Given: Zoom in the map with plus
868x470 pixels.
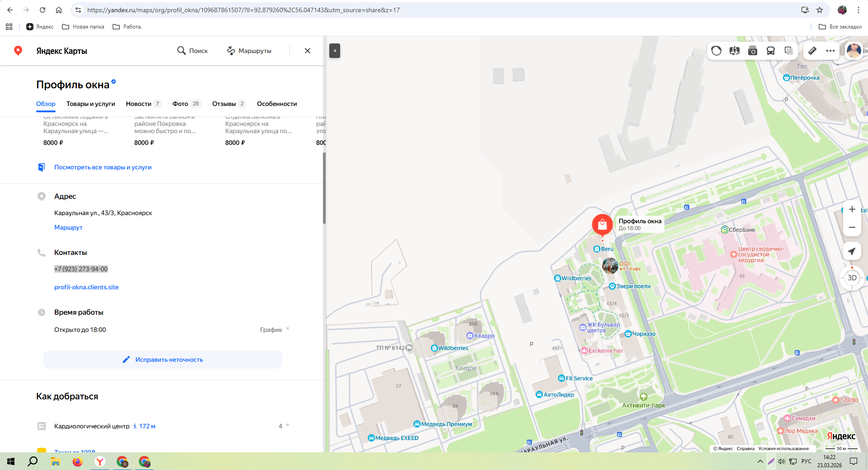Looking at the screenshot, I should click(852, 209).
